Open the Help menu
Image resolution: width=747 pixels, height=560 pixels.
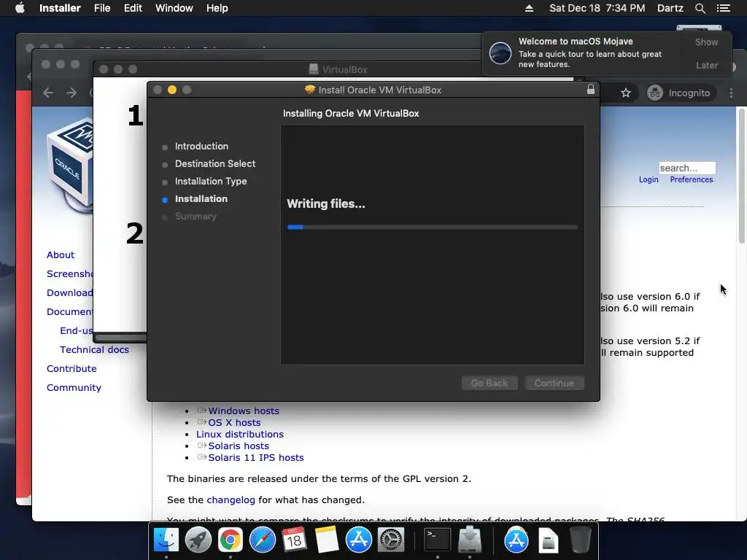point(217,8)
